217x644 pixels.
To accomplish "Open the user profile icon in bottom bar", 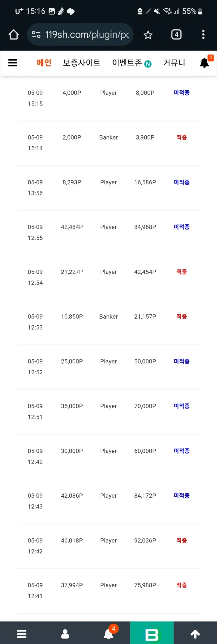I will (x=65, y=634).
